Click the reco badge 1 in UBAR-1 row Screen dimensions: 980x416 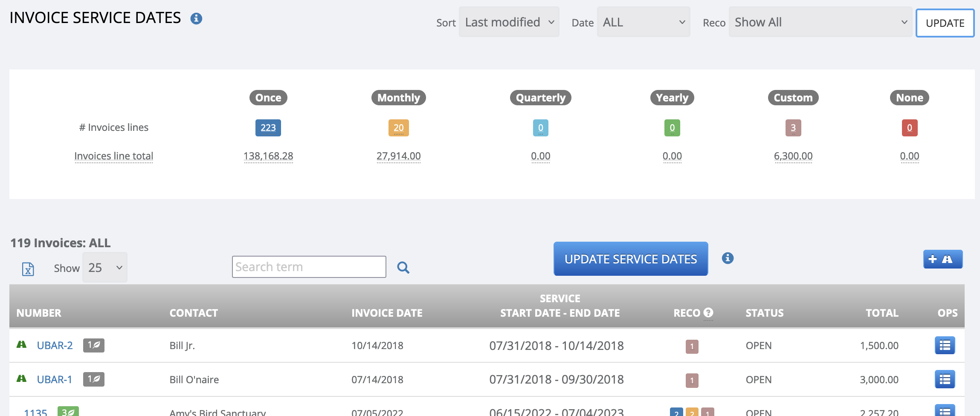tap(692, 380)
